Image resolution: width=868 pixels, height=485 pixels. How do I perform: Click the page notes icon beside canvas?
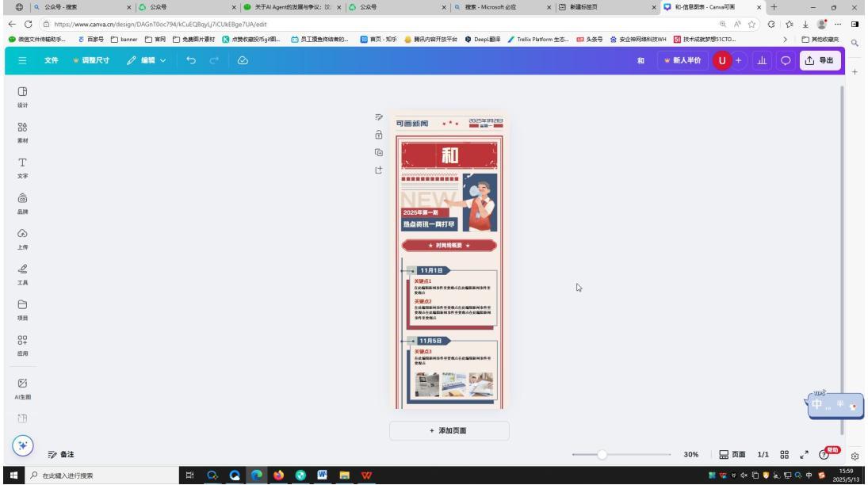[x=379, y=116]
